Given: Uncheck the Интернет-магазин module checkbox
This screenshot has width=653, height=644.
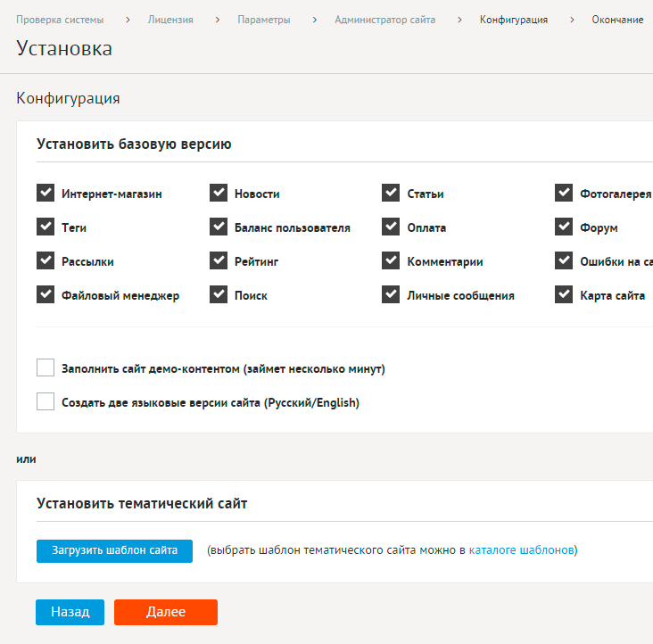Looking at the screenshot, I should pyautogui.click(x=45, y=193).
